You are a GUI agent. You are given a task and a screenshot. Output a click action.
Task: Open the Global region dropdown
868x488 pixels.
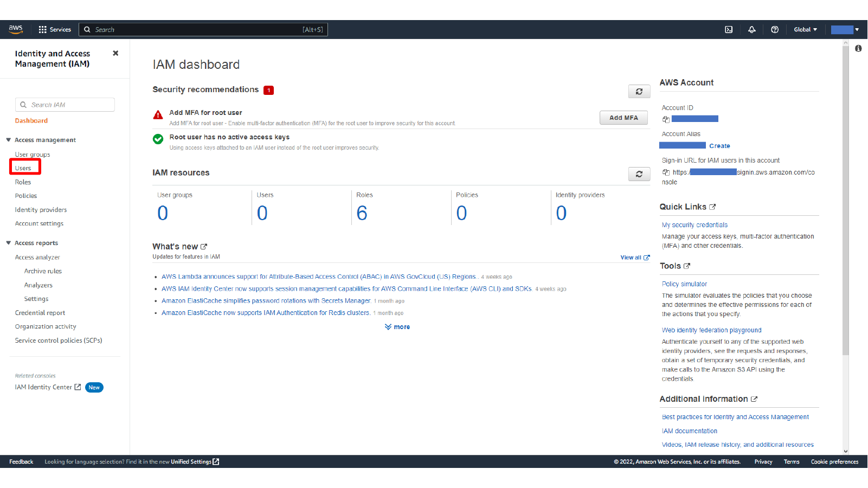(805, 30)
